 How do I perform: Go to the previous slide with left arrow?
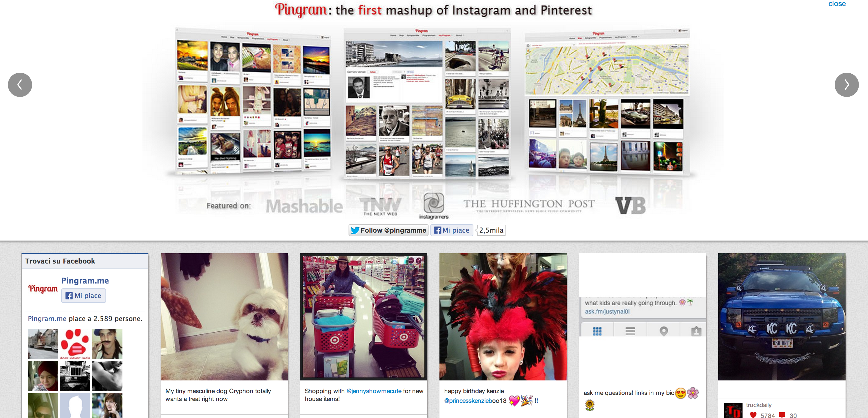click(x=20, y=85)
